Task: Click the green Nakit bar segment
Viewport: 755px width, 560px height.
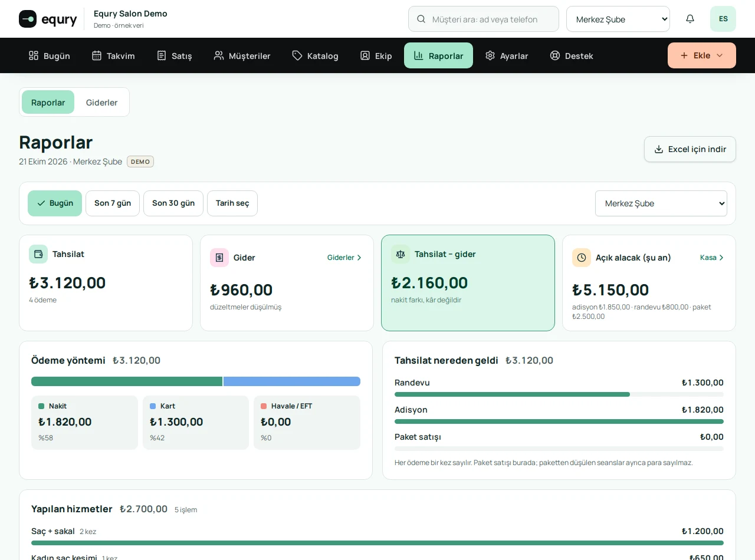Action: pos(127,381)
